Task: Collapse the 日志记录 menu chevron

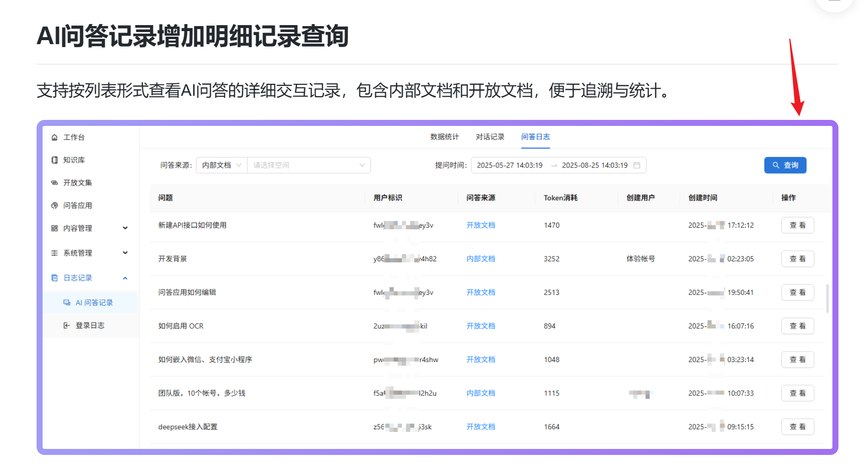Action: [125, 278]
